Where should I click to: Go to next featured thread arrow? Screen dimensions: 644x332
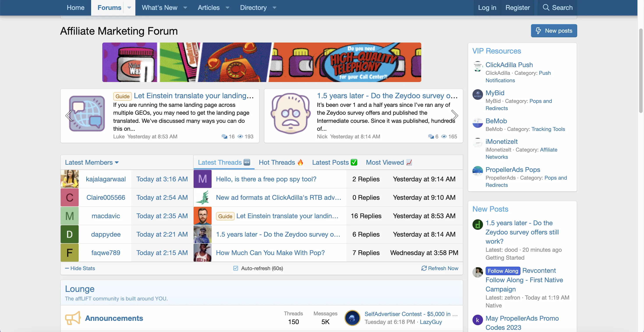pyautogui.click(x=455, y=116)
